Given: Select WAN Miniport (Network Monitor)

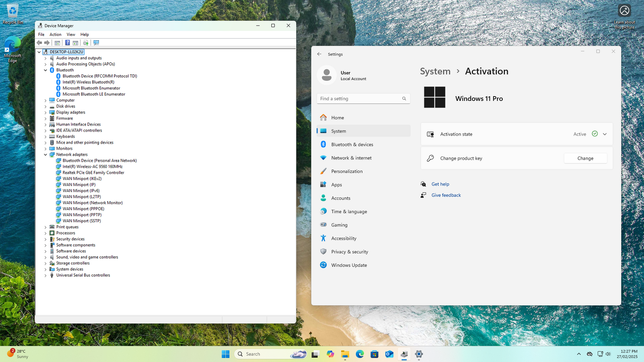Looking at the screenshot, I should pyautogui.click(x=93, y=203).
